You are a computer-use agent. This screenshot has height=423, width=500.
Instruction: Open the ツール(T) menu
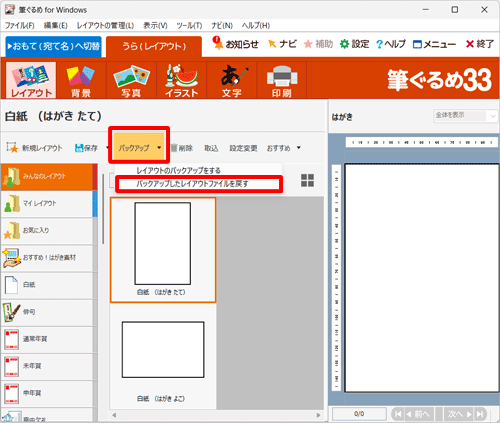pyautogui.click(x=189, y=26)
